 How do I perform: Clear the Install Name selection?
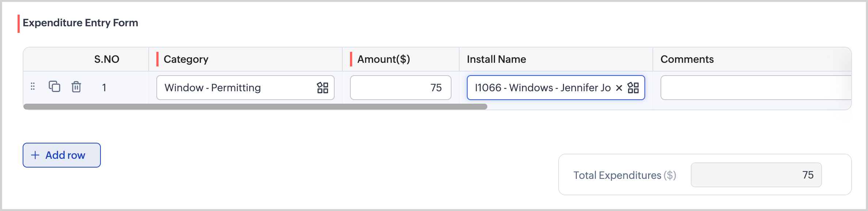pyautogui.click(x=619, y=88)
